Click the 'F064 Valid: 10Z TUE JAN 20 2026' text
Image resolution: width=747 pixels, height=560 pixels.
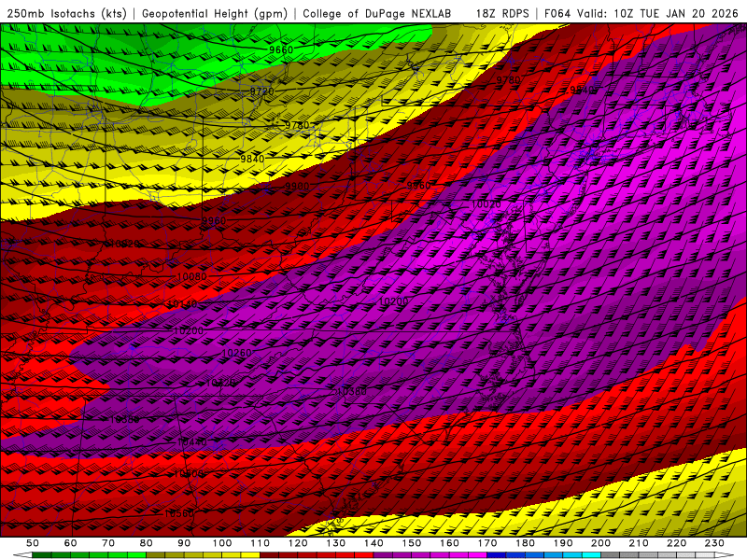[641, 14]
